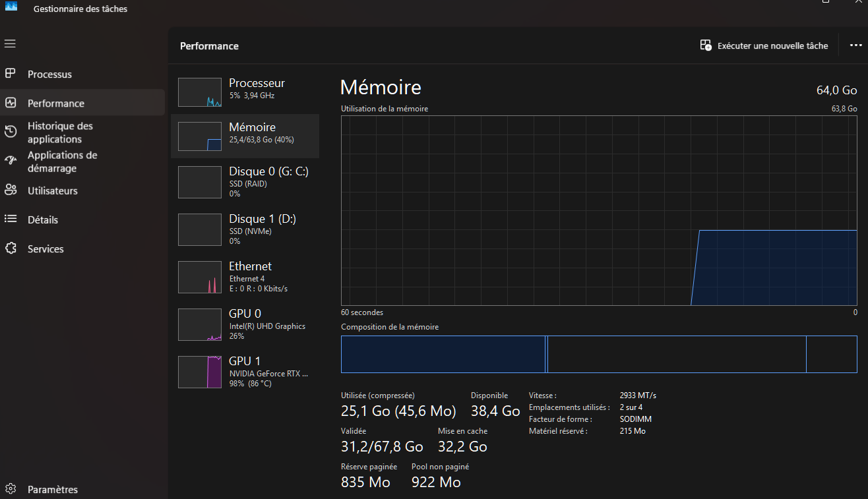868x499 pixels.
Task: Open the Services puzzle icon
Action: 11,249
